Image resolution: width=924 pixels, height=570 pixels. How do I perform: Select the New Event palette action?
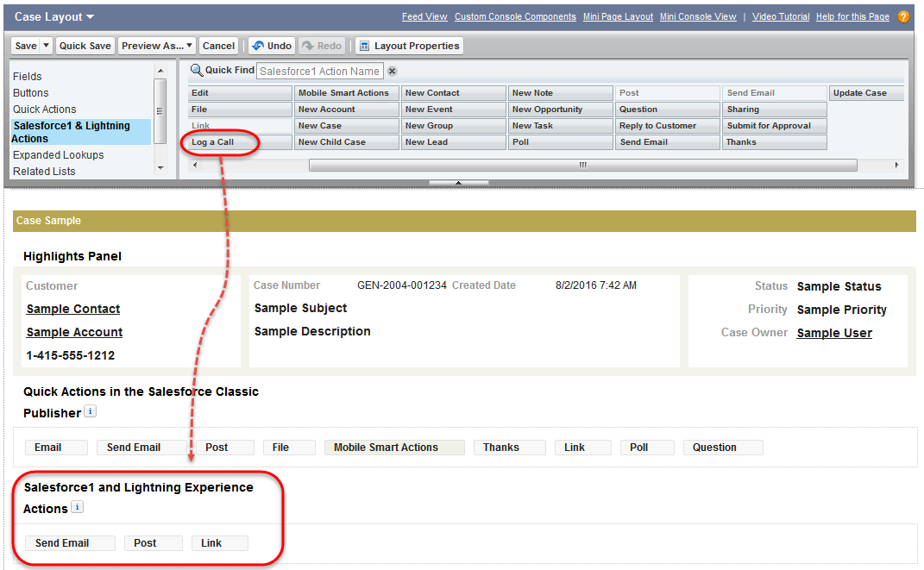point(454,110)
